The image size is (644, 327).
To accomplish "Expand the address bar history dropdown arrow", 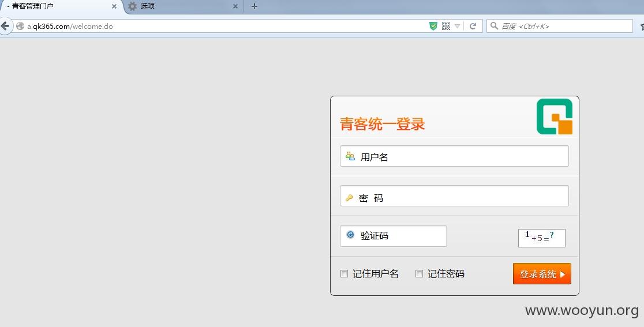I will tap(457, 27).
